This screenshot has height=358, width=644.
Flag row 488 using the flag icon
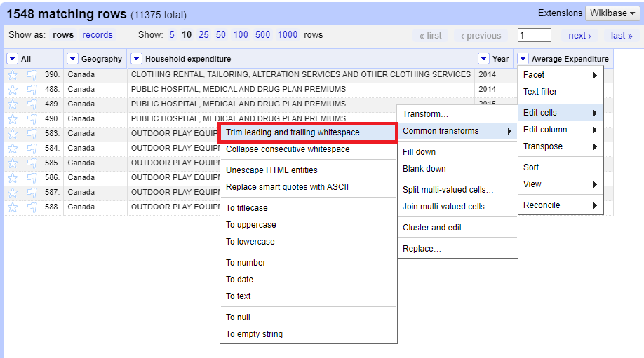point(32,90)
